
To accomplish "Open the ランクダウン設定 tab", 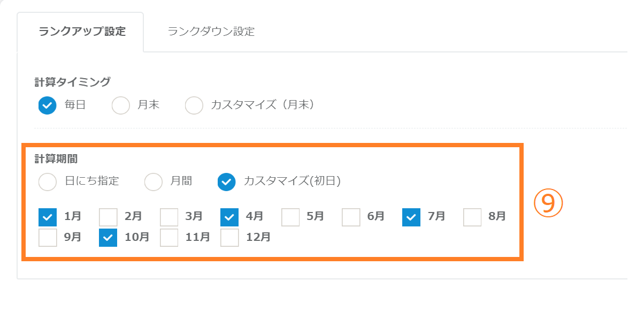I will pyautogui.click(x=211, y=32).
